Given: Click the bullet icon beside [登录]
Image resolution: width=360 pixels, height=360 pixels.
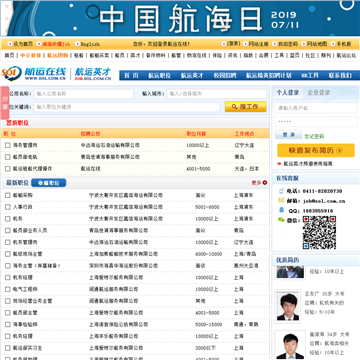Looking at the screenshot, I should (224, 44).
